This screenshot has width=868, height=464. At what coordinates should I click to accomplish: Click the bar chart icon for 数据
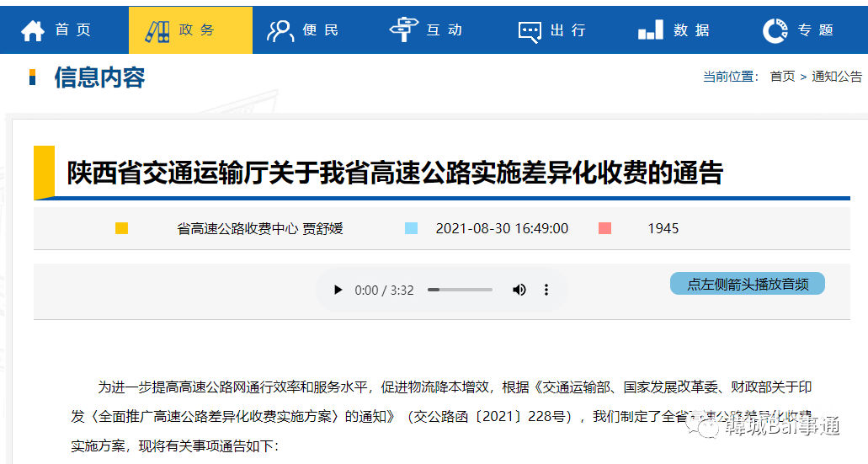tap(651, 30)
